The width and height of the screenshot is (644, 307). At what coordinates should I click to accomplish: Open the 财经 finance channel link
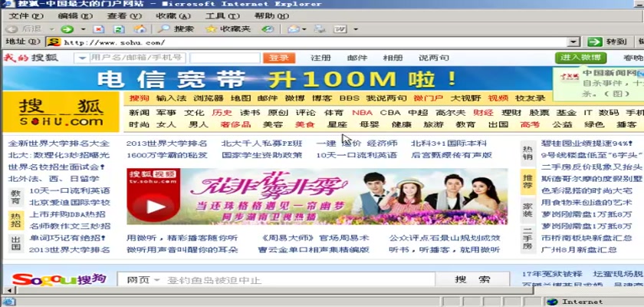tap(483, 113)
